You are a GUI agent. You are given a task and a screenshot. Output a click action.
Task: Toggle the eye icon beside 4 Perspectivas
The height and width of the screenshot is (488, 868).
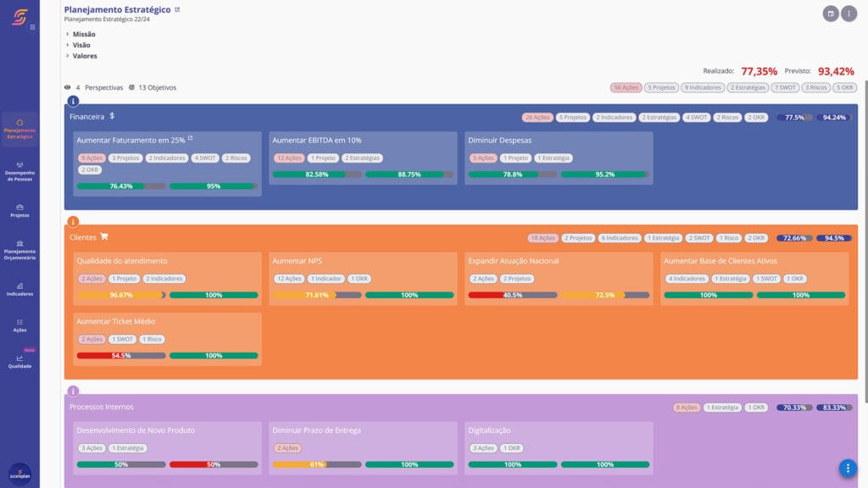coord(68,87)
